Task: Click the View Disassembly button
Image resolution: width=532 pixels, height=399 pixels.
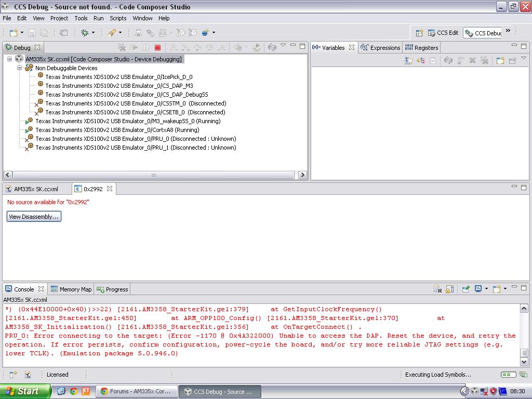Action: (34, 217)
